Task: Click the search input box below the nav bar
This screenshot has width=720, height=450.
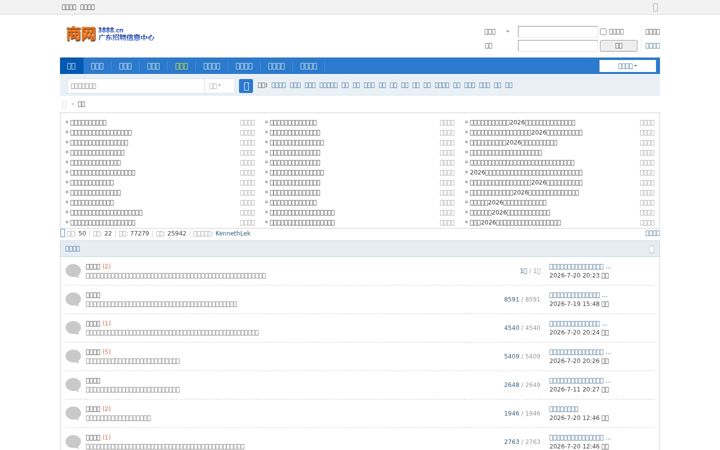Action: click(136, 86)
